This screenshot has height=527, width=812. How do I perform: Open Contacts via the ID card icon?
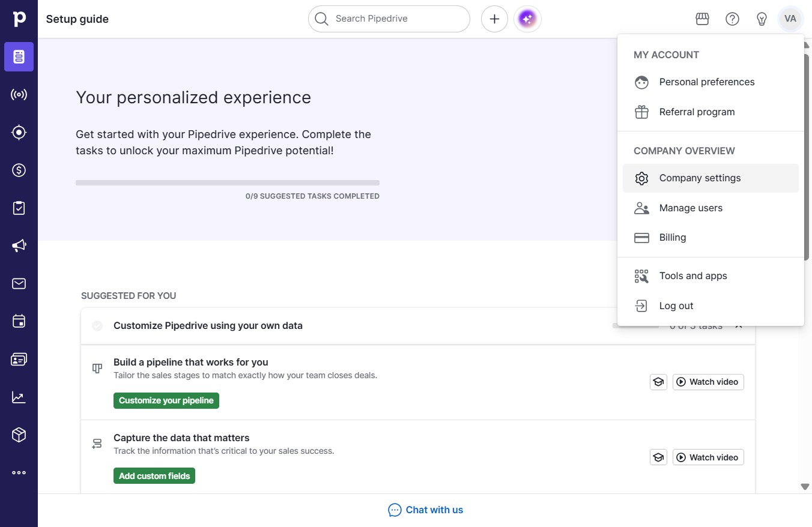click(19, 360)
